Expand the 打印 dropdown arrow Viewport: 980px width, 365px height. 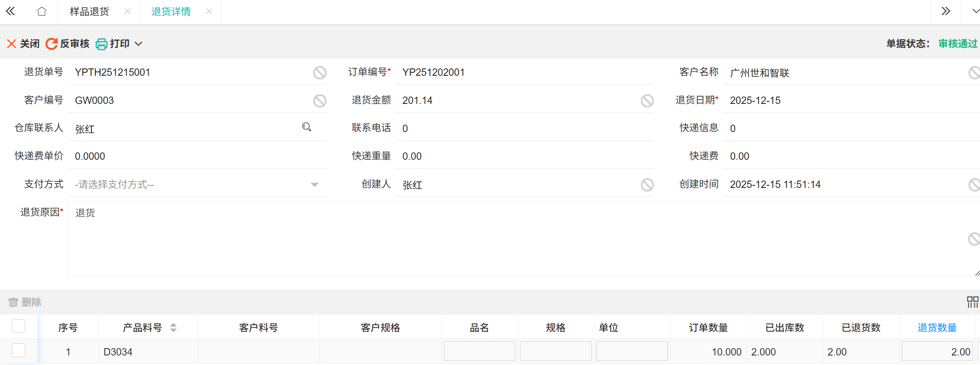coord(139,44)
